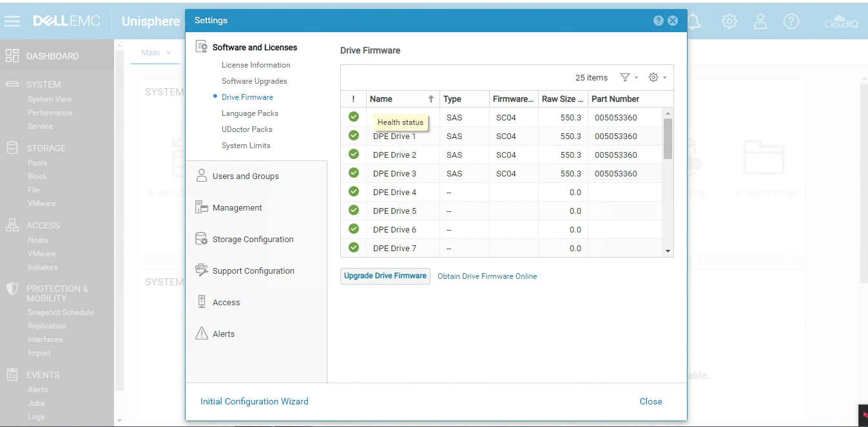Launch the Initial Configuration Wizard link
This screenshot has width=868, height=427.
click(x=255, y=401)
